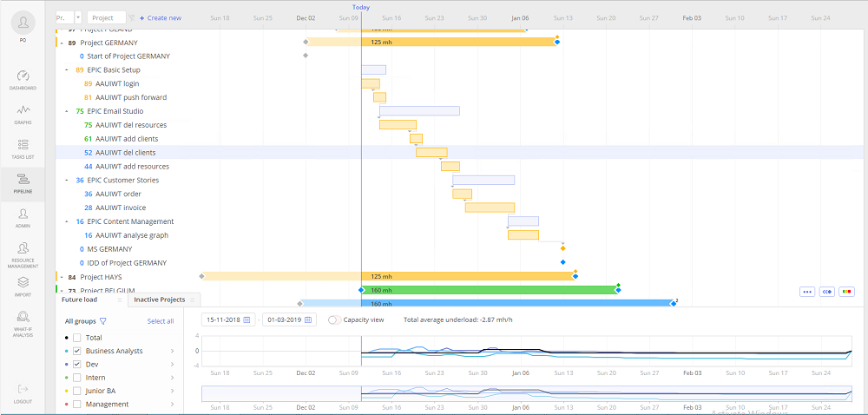
Task: Expand the Junior BA group chevron
Action: tap(172, 391)
